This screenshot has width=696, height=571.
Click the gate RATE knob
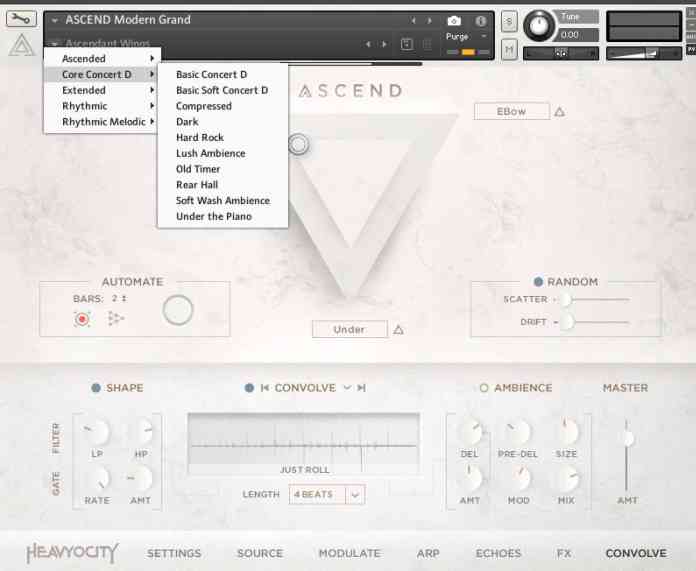click(x=98, y=478)
